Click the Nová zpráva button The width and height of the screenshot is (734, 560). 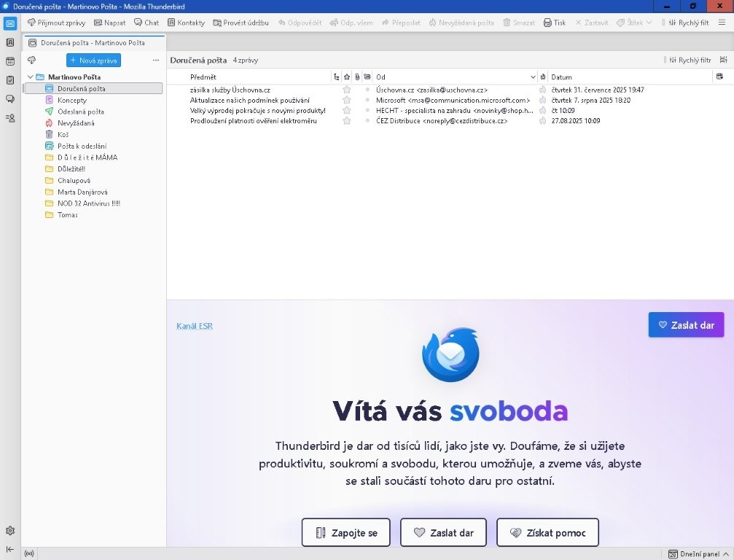(93, 61)
